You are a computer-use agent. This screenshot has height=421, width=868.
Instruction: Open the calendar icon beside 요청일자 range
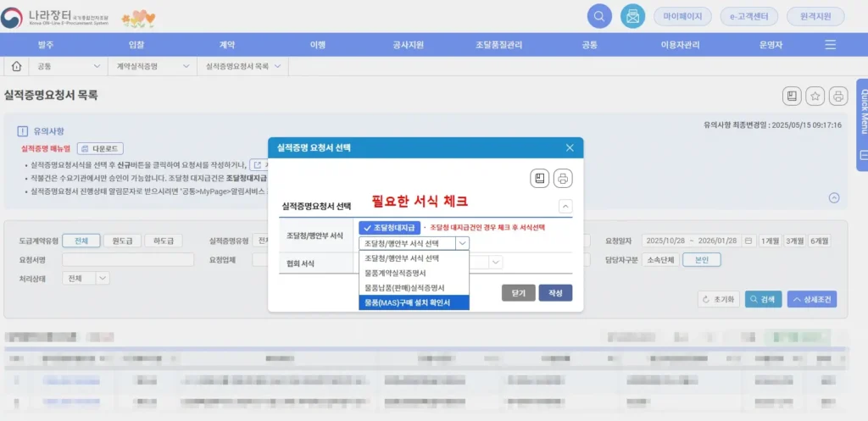point(748,241)
